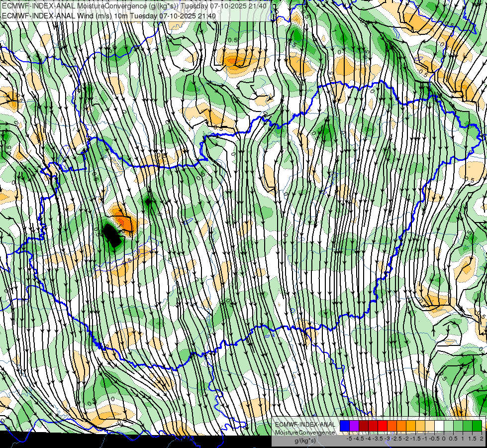Image resolution: width=487 pixels, height=448 pixels.
Task: Click the legend scale's positive 1.5 value
Action: point(472,439)
